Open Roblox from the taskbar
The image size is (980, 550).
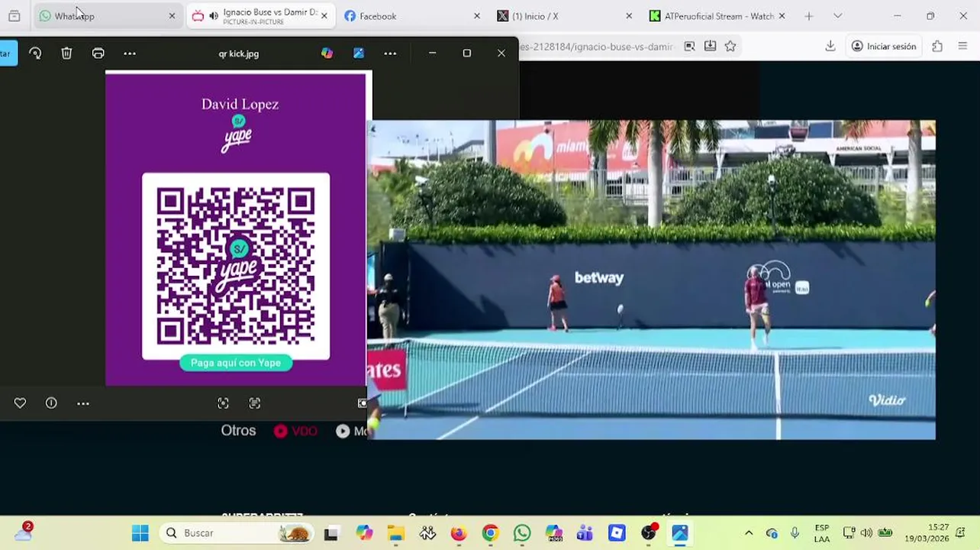(617, 533)
